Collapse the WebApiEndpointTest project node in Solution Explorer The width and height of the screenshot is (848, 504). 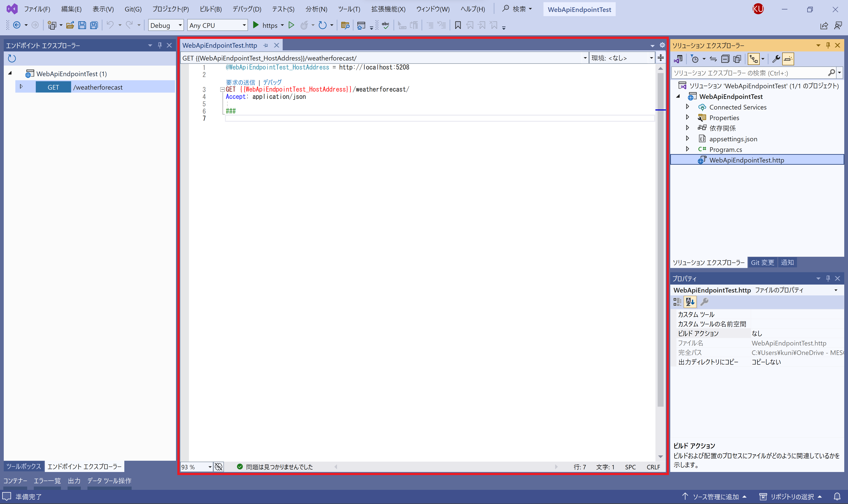click(678, 96)
